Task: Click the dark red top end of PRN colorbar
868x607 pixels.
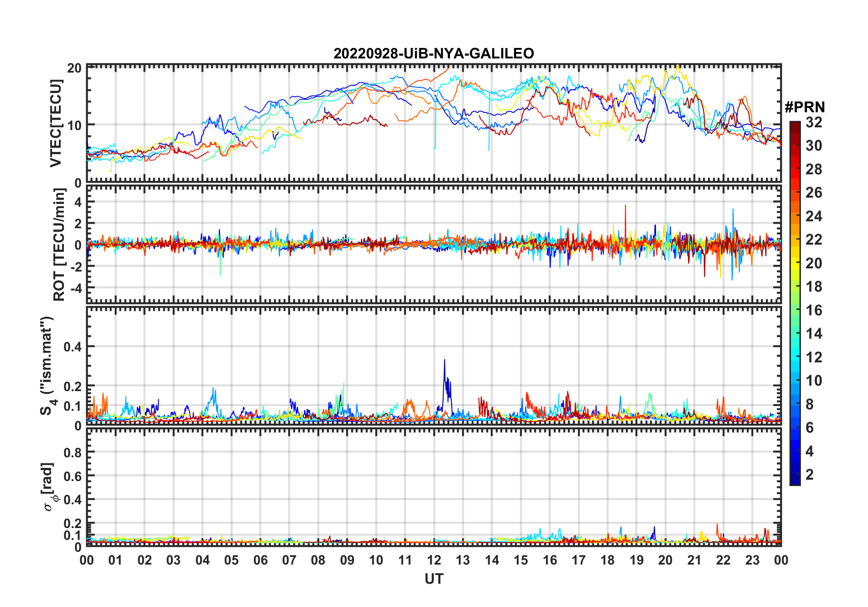Action: pyautogui.click(x=795, y=126)
